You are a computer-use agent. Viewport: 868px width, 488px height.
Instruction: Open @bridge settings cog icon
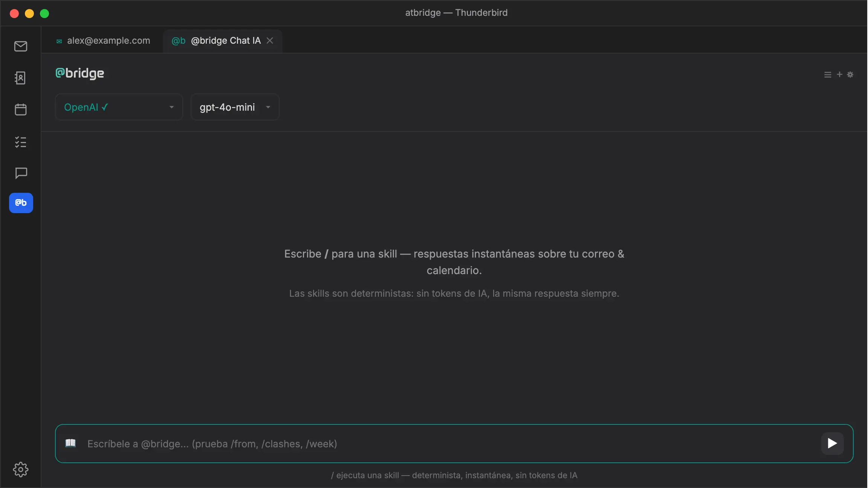850,75
